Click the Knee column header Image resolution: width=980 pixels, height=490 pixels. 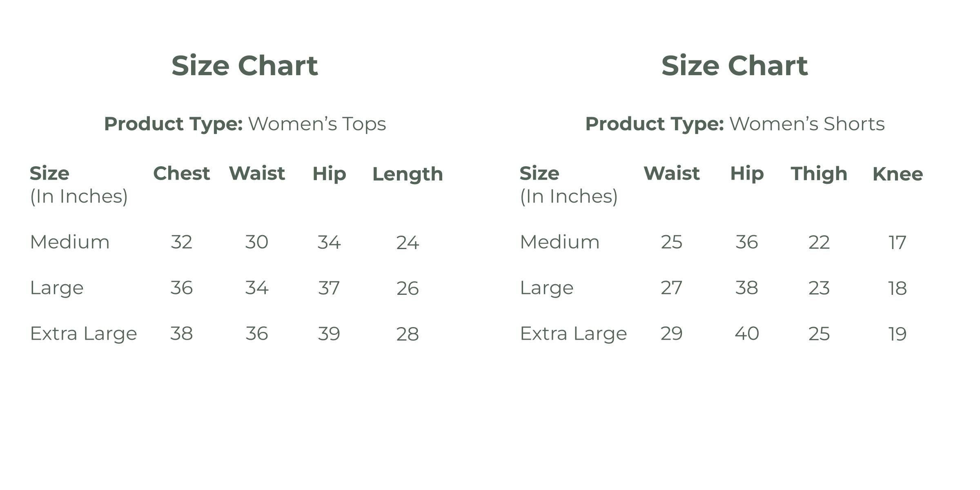(898, 174)
